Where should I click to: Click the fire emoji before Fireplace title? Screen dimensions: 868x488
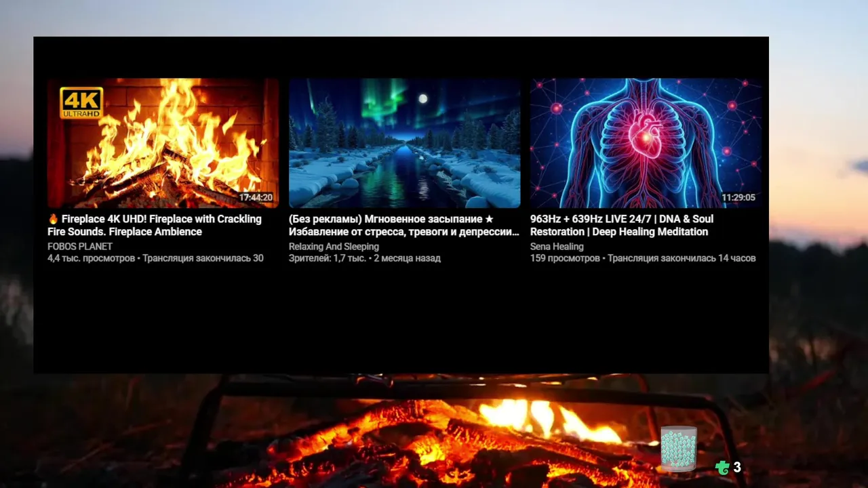53,219
